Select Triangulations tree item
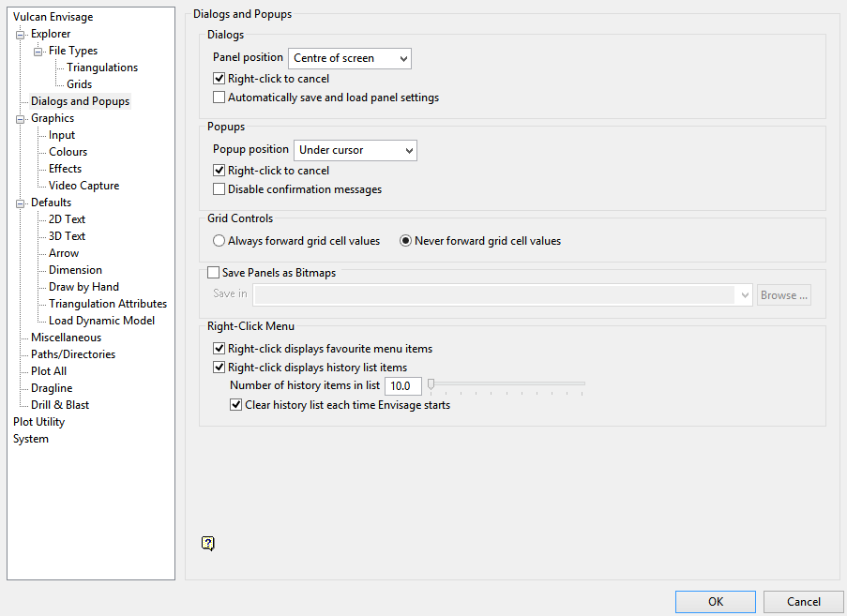The height and width of the screenshot is (616, 847). (102, 68)
